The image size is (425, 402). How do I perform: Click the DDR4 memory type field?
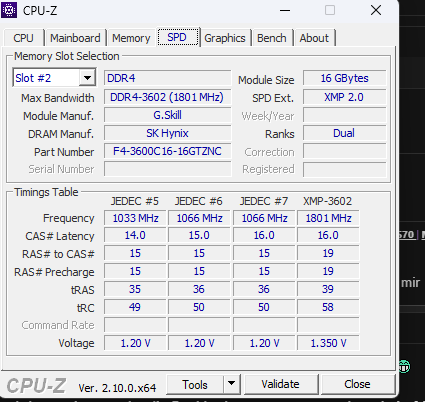167,78
